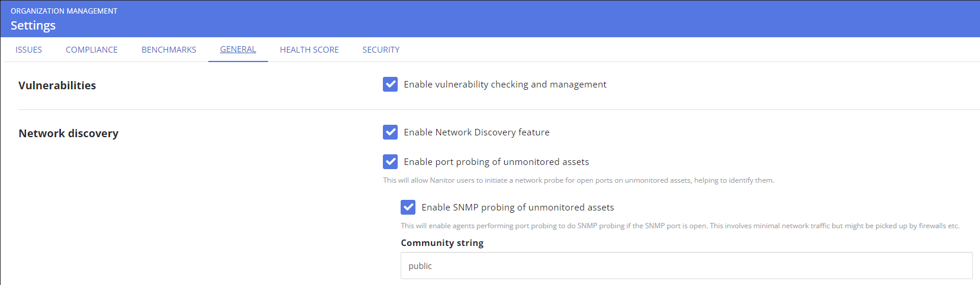Go to the Benchmarks tab
The width and height of the screenshot is (980, 285).
(169, 50)
